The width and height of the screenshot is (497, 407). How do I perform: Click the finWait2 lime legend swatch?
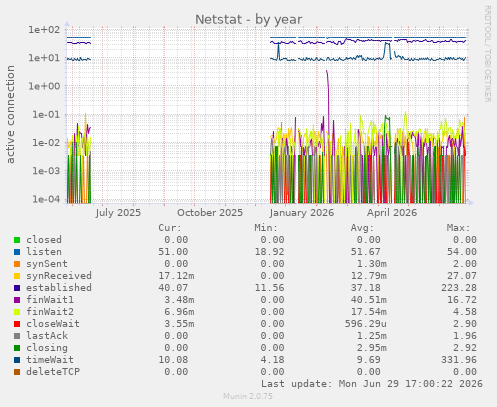click(x=17, y=312)
